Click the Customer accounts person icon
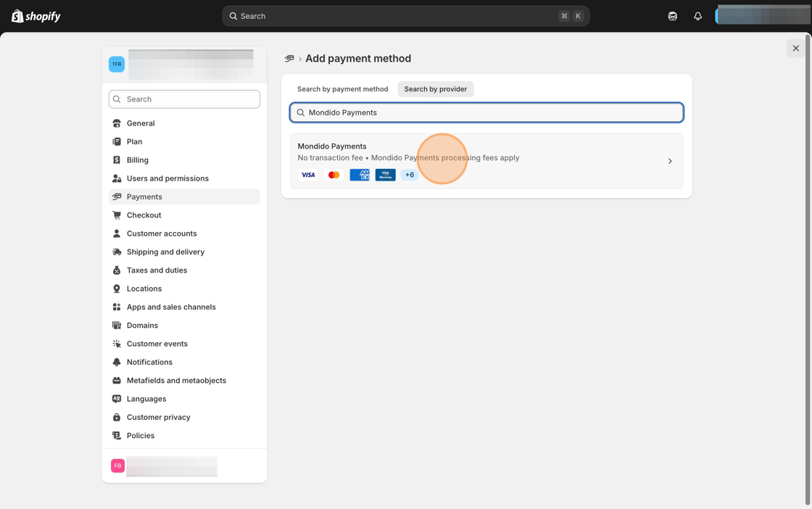 click(x=117, y=233)
